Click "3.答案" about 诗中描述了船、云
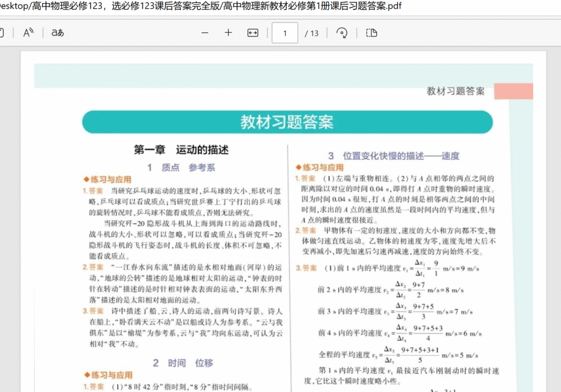561x392 pixels. pyautogui.click(x=93, y=311)
